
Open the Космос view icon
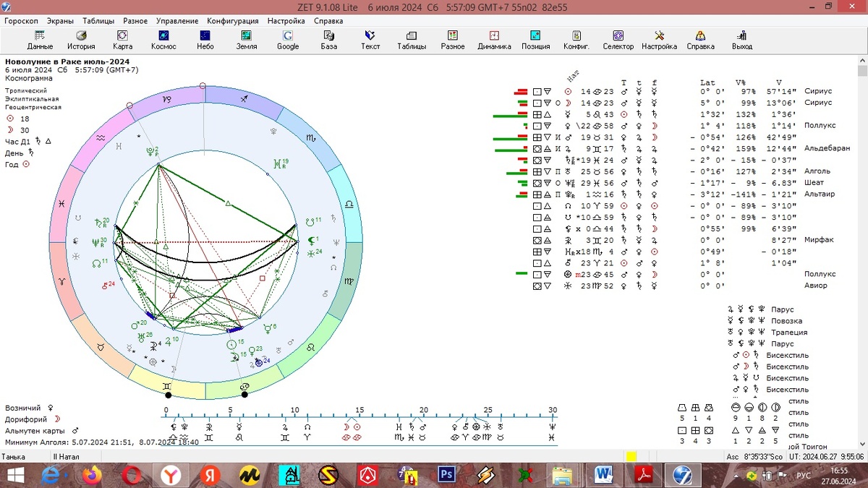pyautogui.click(x=163, y=40)
